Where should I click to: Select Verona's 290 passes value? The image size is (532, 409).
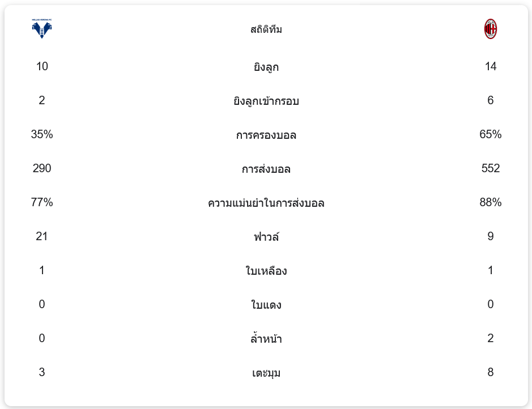click(x=42, y=168)
